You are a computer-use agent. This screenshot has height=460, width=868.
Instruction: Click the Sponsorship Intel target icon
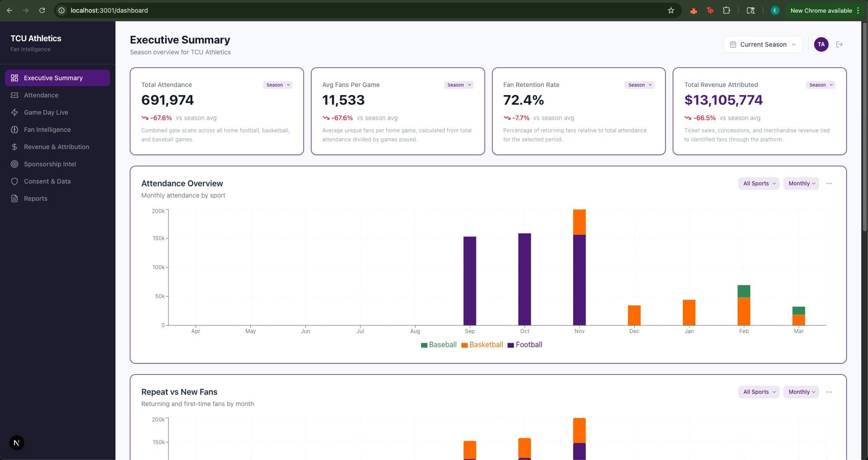point(14,164)
